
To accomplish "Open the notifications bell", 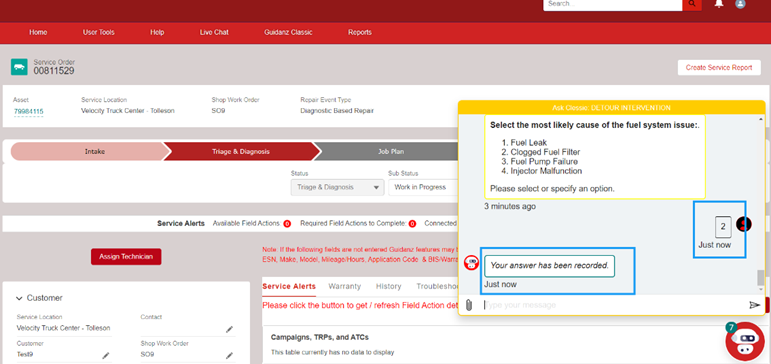I will pyautogui.click(x=719, y=4).
